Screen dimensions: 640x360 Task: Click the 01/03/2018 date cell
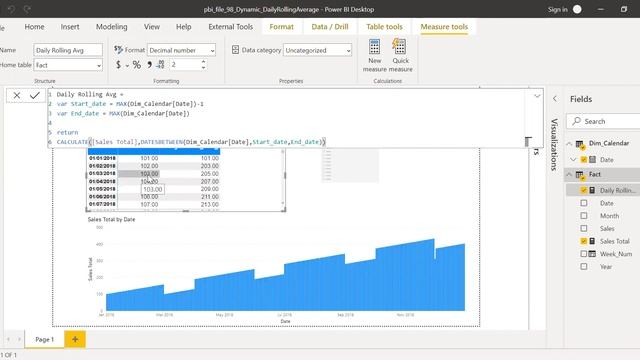102,173
